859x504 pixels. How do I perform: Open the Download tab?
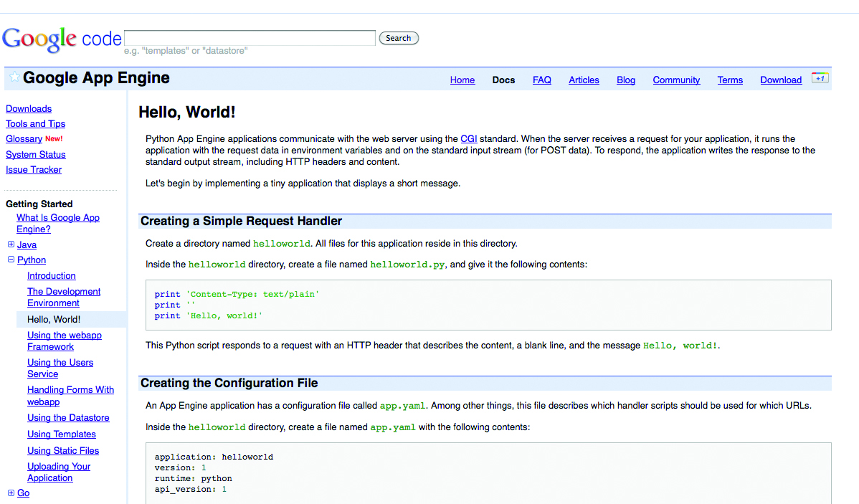click(x=781, y=80)
